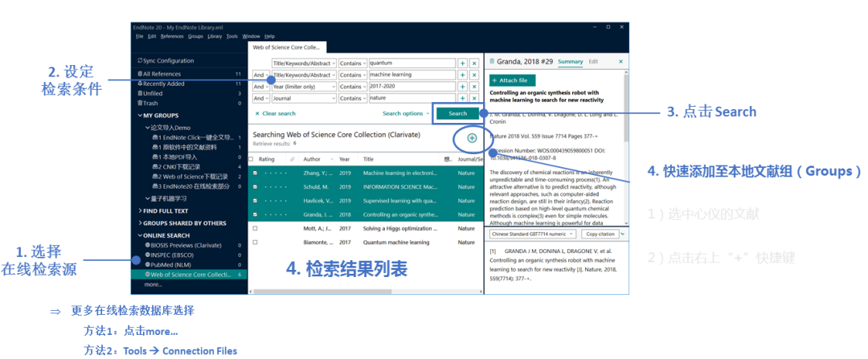Viewport: 868px width, 359px height.
Task: Open the Groups menu
Action: pyautogui.click(x=195, y=36)
